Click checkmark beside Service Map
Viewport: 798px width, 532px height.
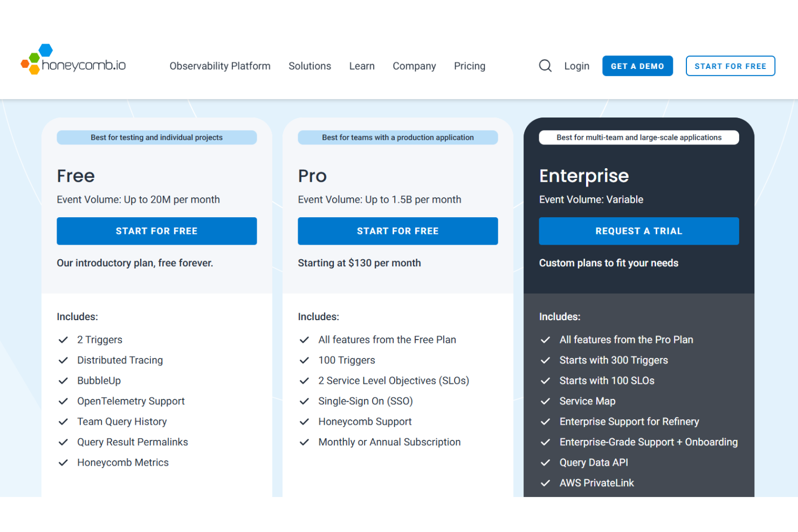click(545, 401)
